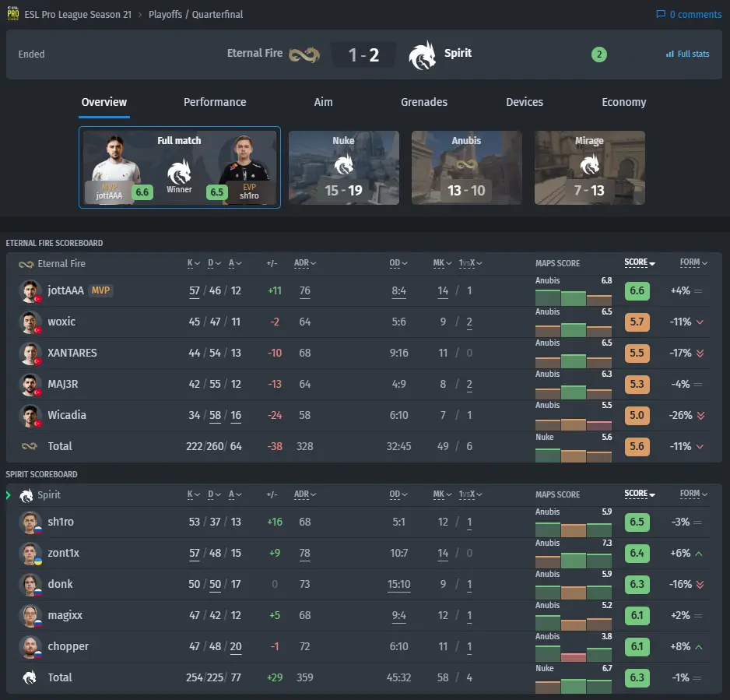Click jottAAA maps score bar chart

(x=573, y=297)
